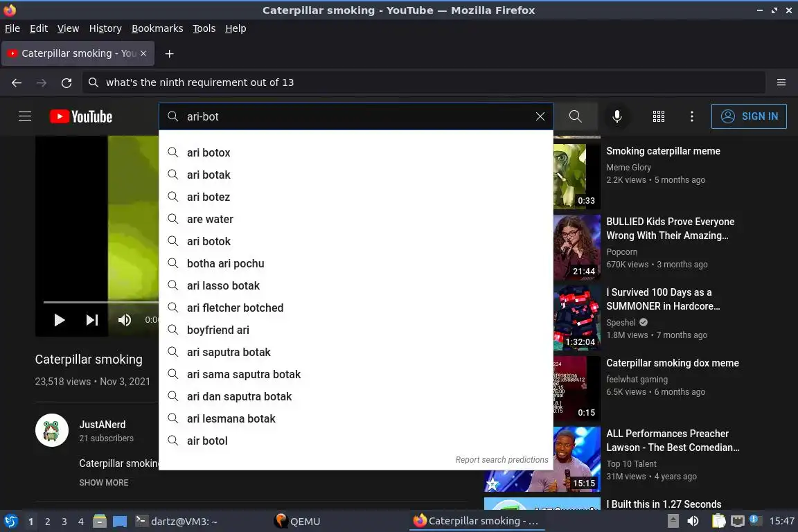Open the Bookmarks menu
Viewport: 798px width, 532px height.
point(157,28)
